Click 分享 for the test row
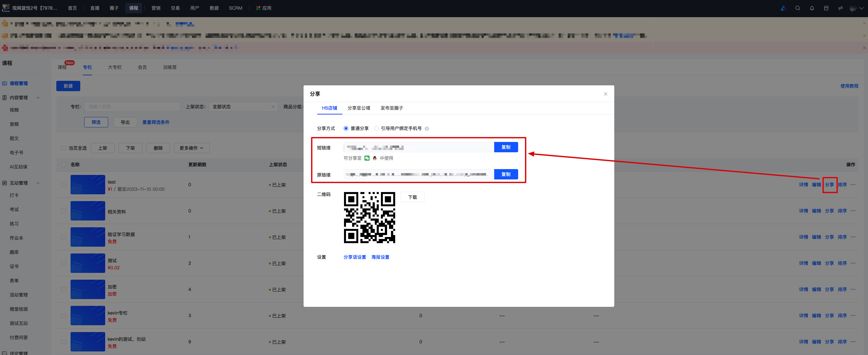This screenshot has width=868, height=355. coord(829,185)
